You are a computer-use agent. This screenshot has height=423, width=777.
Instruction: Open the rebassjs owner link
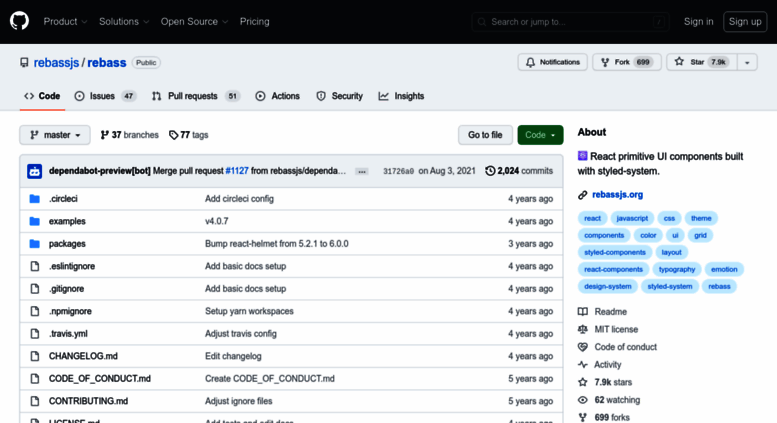pyautogui.click(x=56, y=63)
